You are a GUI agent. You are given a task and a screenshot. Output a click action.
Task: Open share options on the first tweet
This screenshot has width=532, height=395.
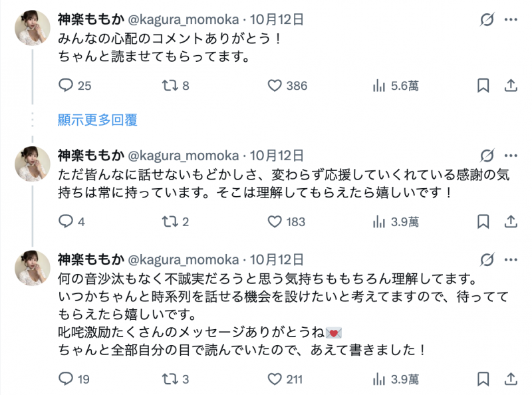(x=511, y=86)
